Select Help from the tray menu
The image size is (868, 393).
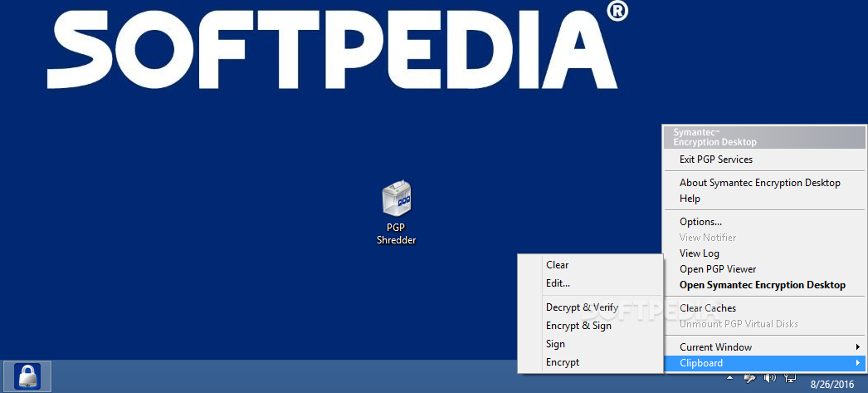764,199
